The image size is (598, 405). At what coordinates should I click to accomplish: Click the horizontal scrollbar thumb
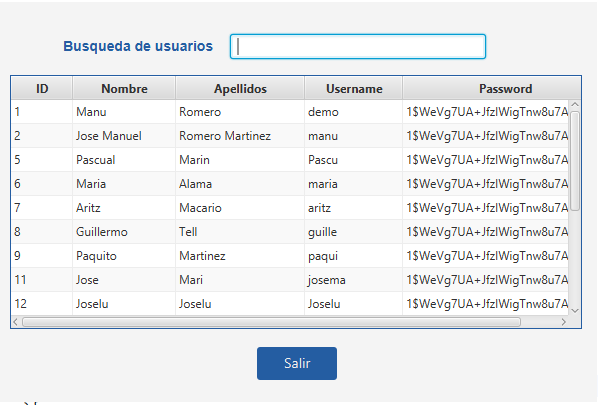[x=272, y=322]
